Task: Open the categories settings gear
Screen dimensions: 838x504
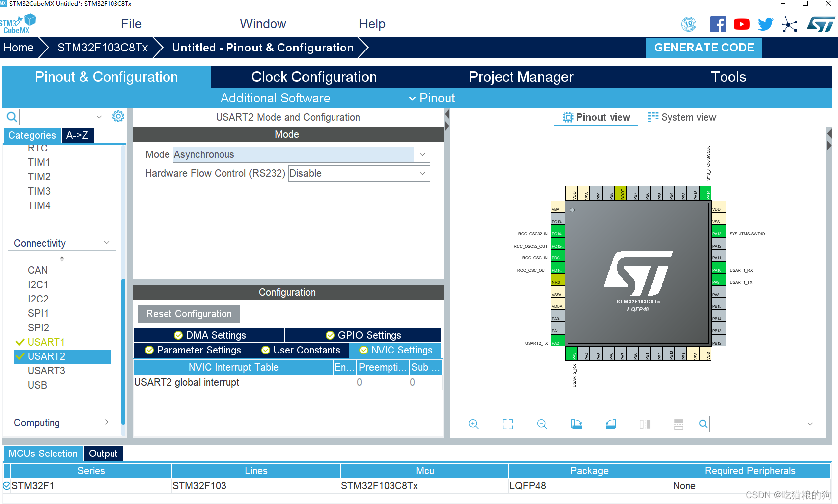Action: [118, 116]
